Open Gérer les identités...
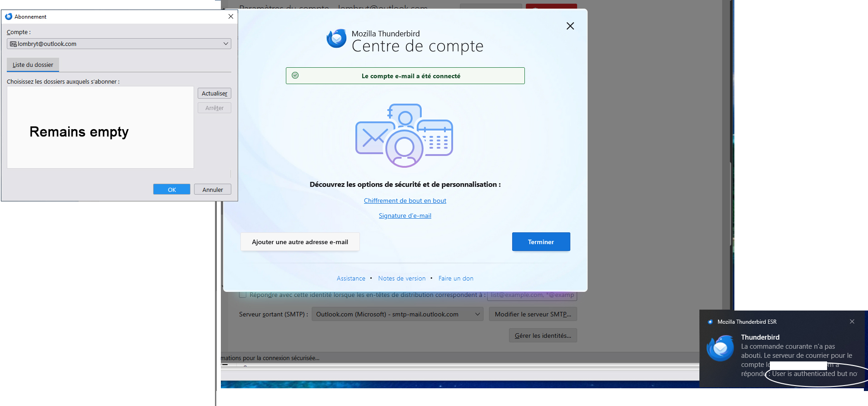The image size is (868, 406). pos(543,336)
